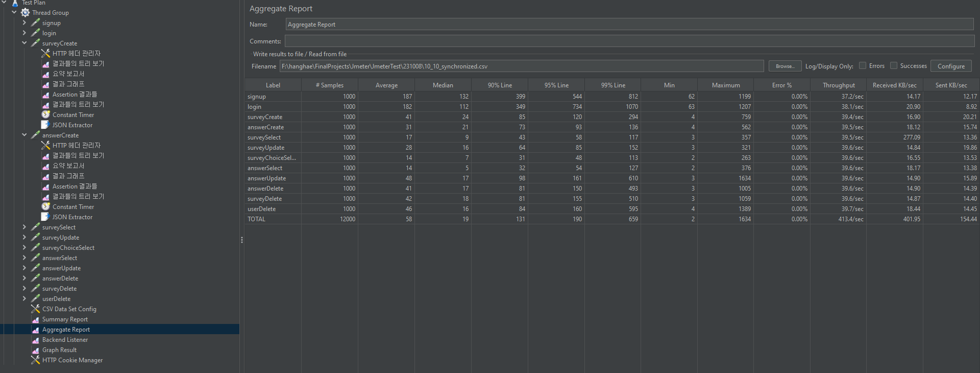Image resolution: width=980 pixels, height=373 pixels.
Task: Sort by Maximum column header
Action: (726, 85)
